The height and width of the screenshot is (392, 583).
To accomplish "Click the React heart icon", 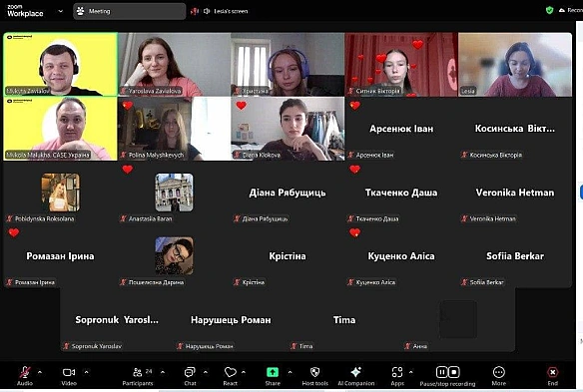I will tap(231, 372).
